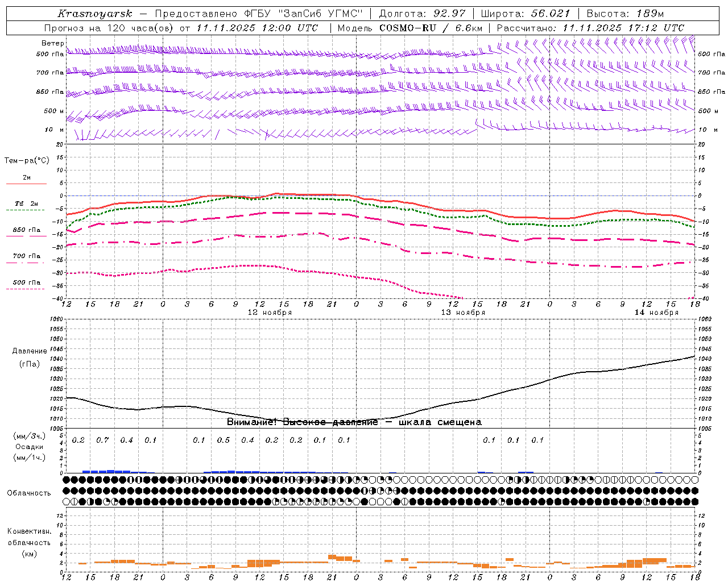Click the 'Широта: 56.021' header field
The image size is (728, 582).
[x=526, y=14]
